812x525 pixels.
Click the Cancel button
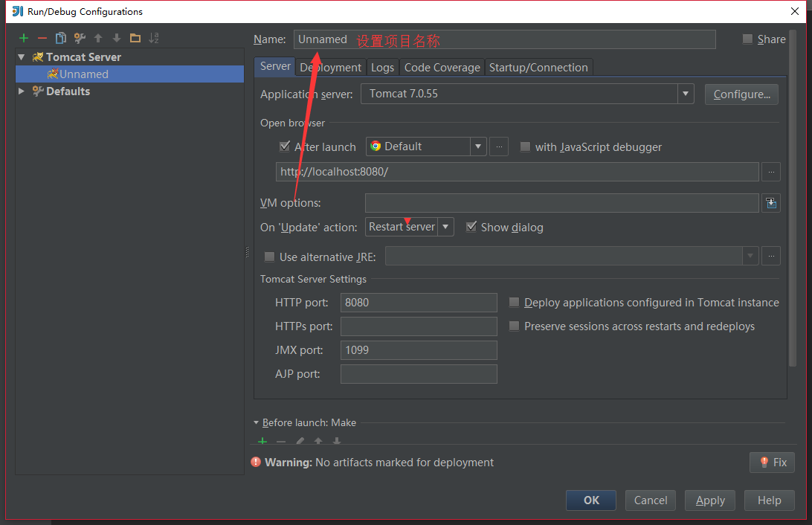click(x=651, y=500)
